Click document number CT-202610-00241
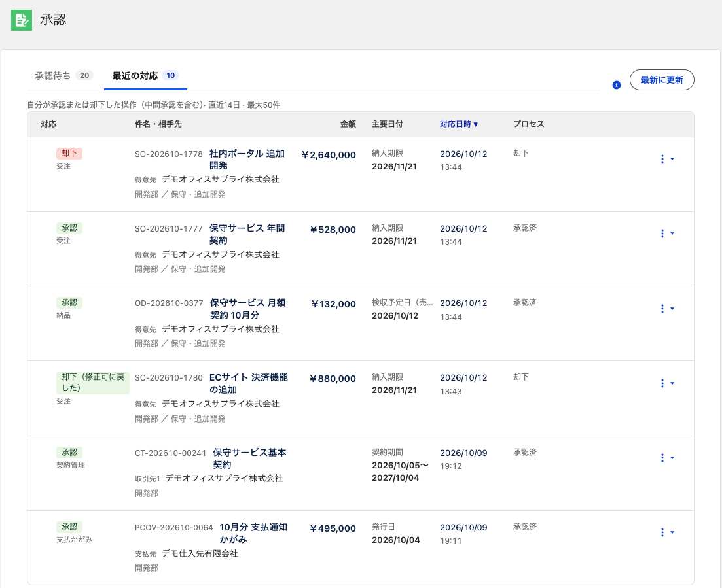This screenshot has width=722, height=588. [x=170, y=453]
